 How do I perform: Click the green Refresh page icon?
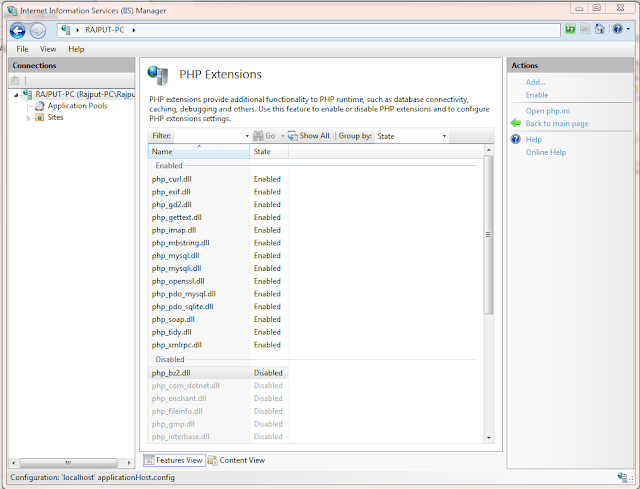[x=570, y=29]
